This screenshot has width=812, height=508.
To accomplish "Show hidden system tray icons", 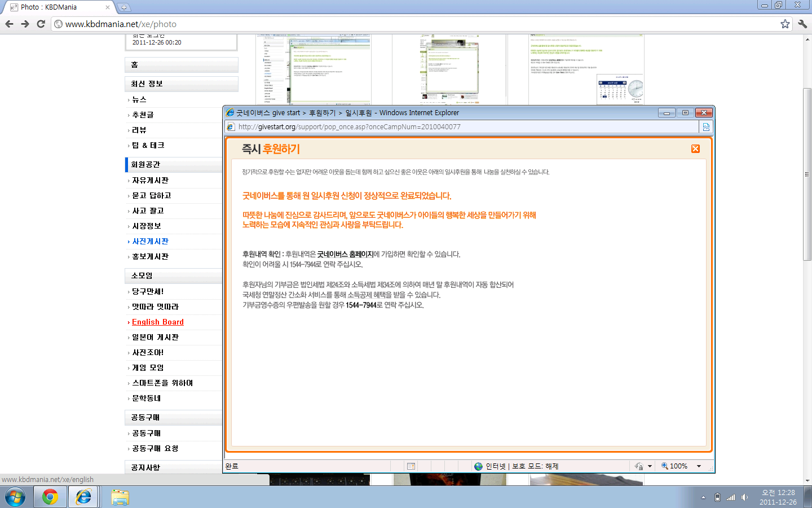I will (703, 497).
